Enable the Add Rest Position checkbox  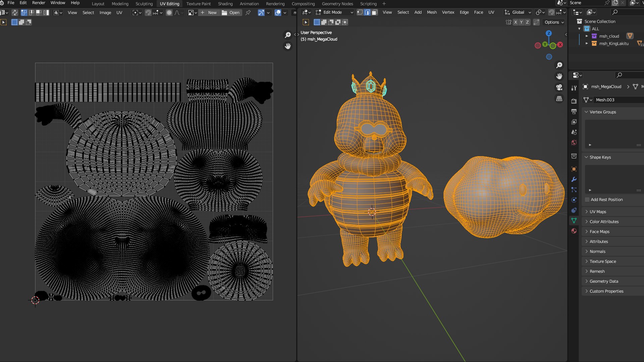point(587,200)
